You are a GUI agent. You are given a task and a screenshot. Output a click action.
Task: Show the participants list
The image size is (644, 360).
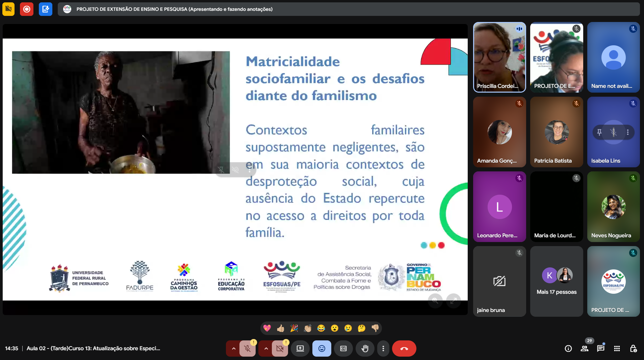[584, 349]
